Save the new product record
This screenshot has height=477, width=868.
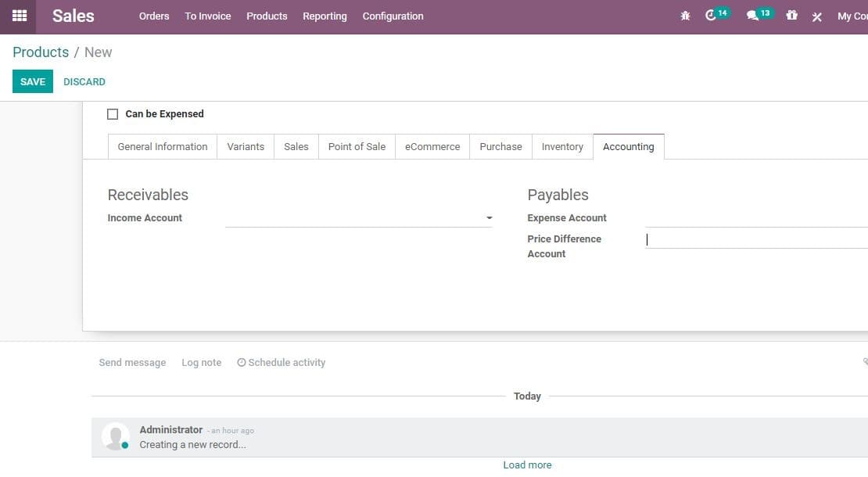[x=32, y=81]
